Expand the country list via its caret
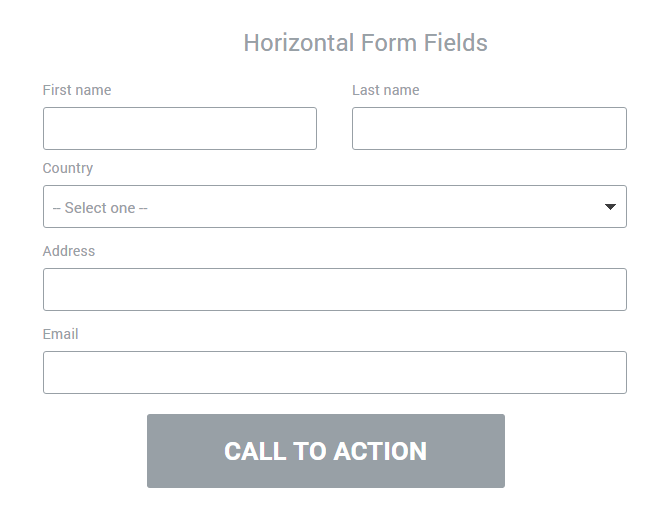662x526 pixels. click(x=610, y=207)
